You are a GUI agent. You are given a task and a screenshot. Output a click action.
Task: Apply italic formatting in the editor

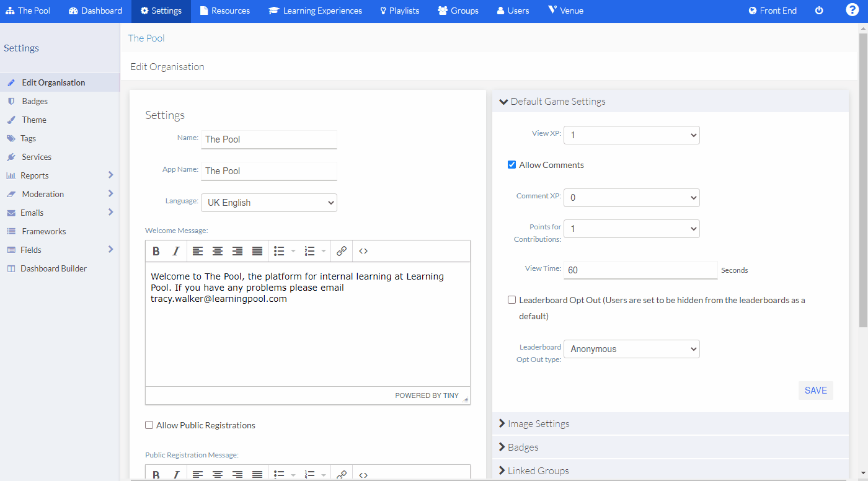(175, 250)
